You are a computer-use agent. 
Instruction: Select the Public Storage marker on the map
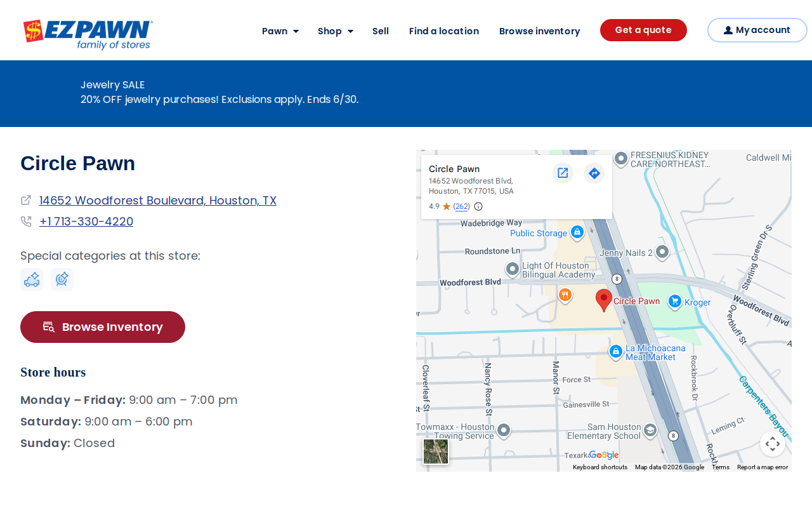point(577,232)
